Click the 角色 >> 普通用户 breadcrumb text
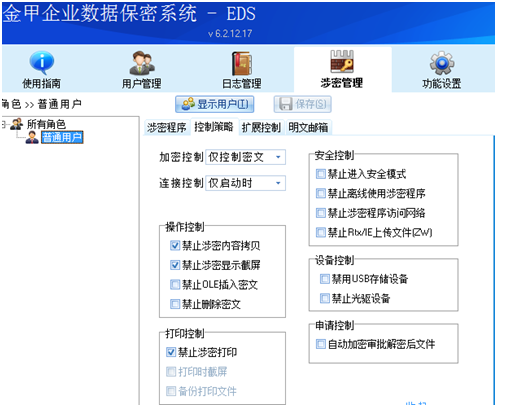The height and width of the screenshot is (412, 507). point(41,104)
